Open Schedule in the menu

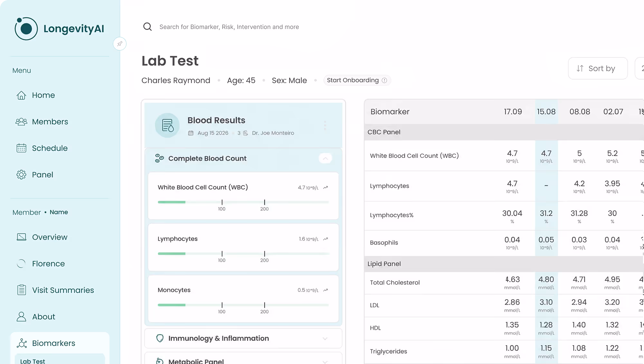coord(50,148)
